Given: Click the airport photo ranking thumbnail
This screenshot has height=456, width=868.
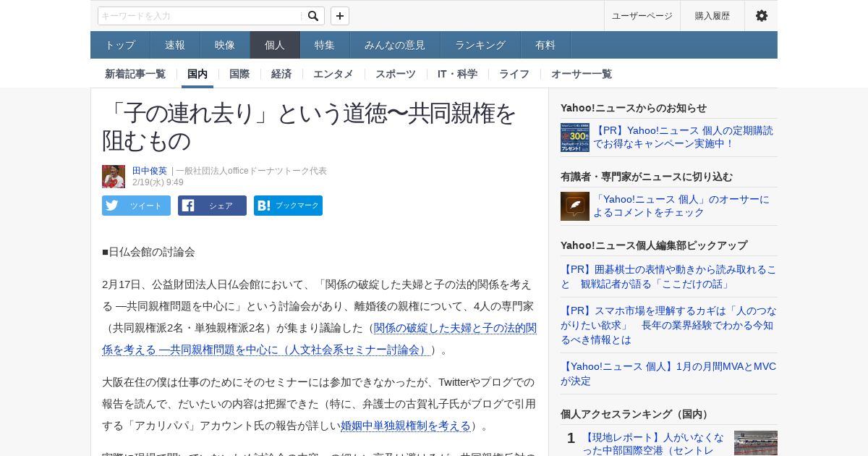Looking at the screenshot, I should coord(756,443).
